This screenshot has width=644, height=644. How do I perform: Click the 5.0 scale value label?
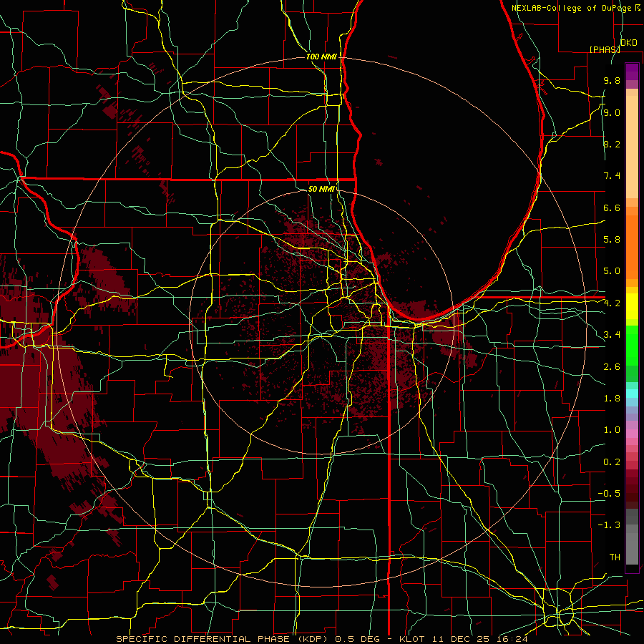[x=612, y=271]
